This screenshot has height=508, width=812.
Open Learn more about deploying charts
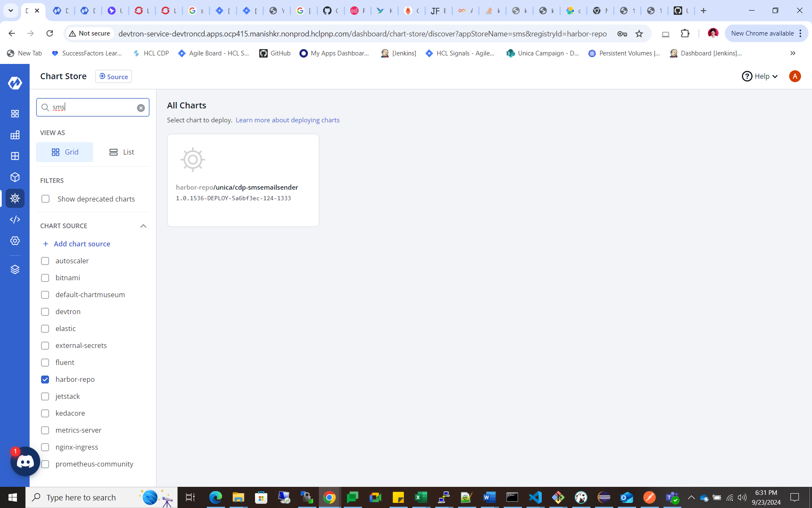[288, 120]
